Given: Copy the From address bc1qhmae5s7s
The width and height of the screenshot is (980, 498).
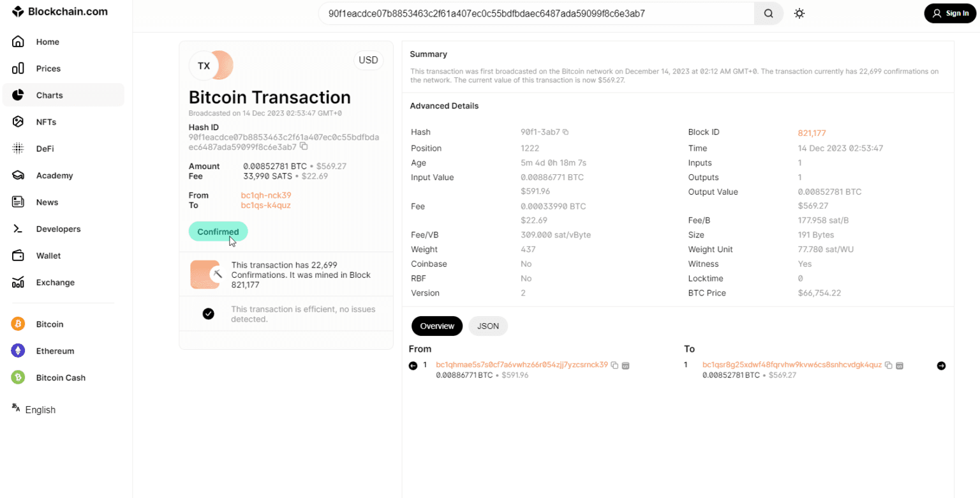Looking at the screenshot, I should pos(614,365).
